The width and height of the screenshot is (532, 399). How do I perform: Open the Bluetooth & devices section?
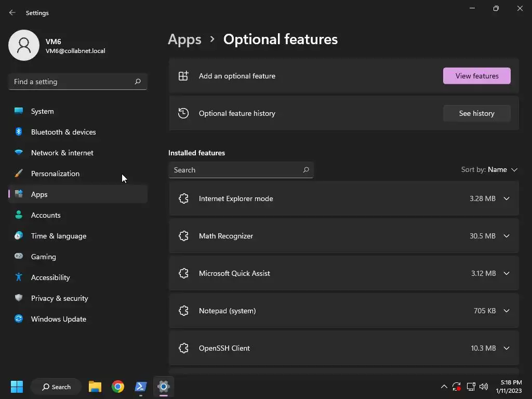pos(63,132)
